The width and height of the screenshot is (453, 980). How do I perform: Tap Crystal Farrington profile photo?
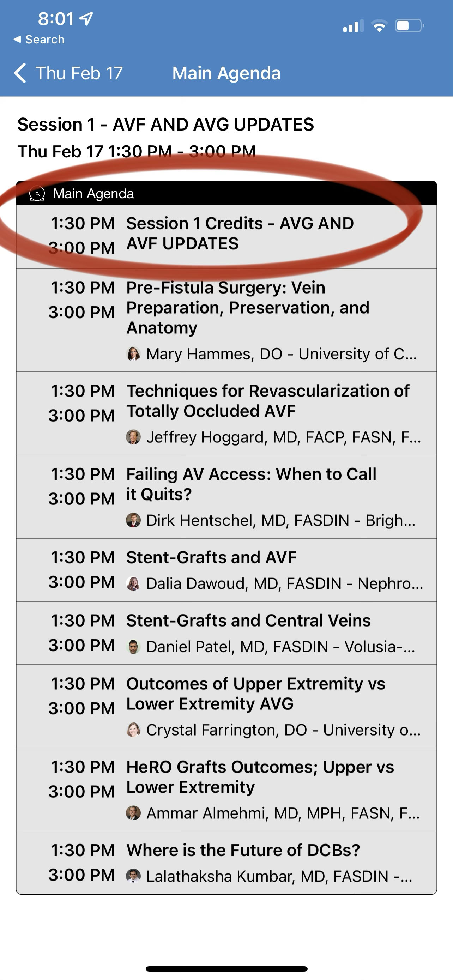tap(133, 730)
